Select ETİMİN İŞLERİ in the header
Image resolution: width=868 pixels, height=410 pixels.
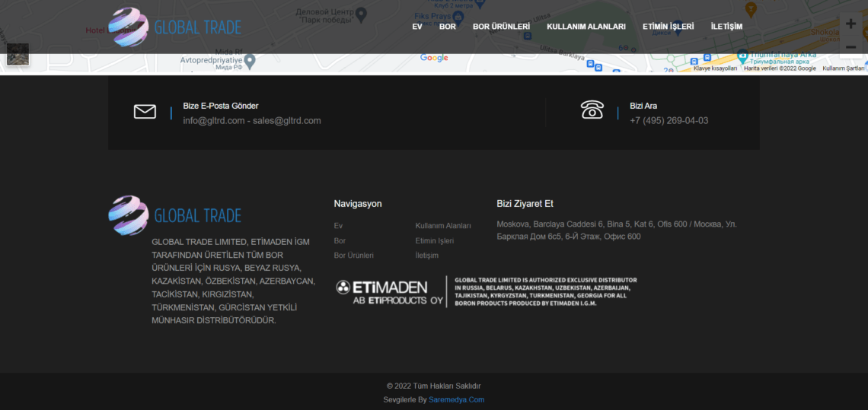point(668,27)
